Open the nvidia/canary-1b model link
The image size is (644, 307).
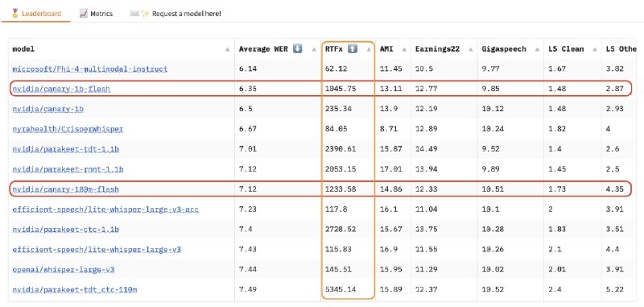pos(48,109)
